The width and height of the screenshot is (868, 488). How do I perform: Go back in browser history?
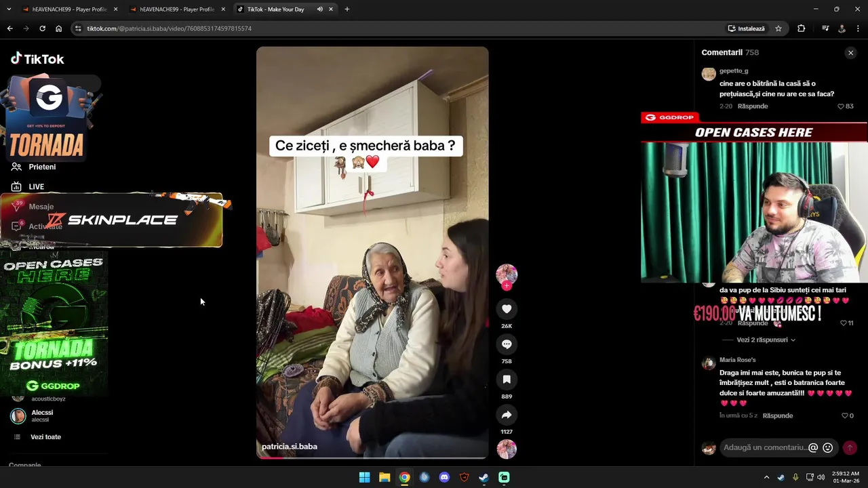9,28
